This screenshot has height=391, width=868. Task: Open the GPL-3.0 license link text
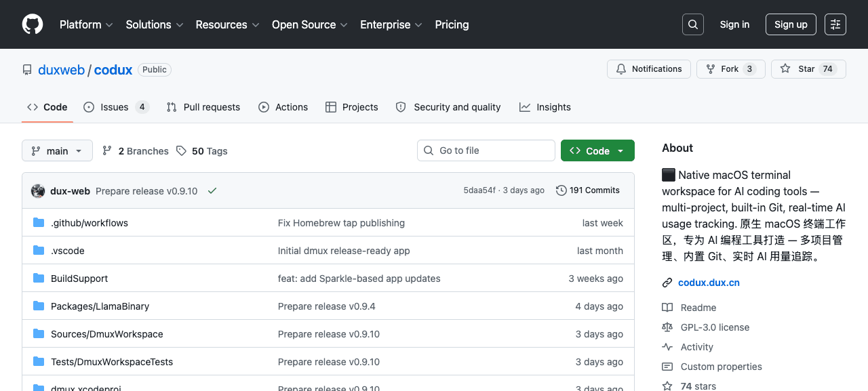715,327
